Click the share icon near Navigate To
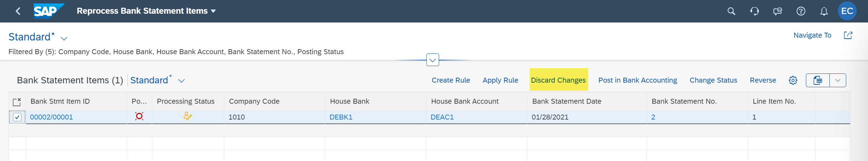This screenshot has width=868, height=161. point(848,35)
